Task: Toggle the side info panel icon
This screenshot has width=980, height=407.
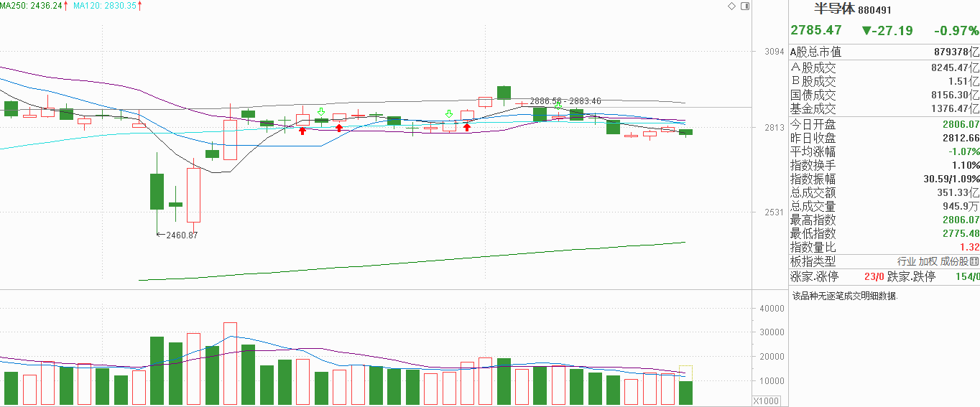Action: (x=744, y=6)
